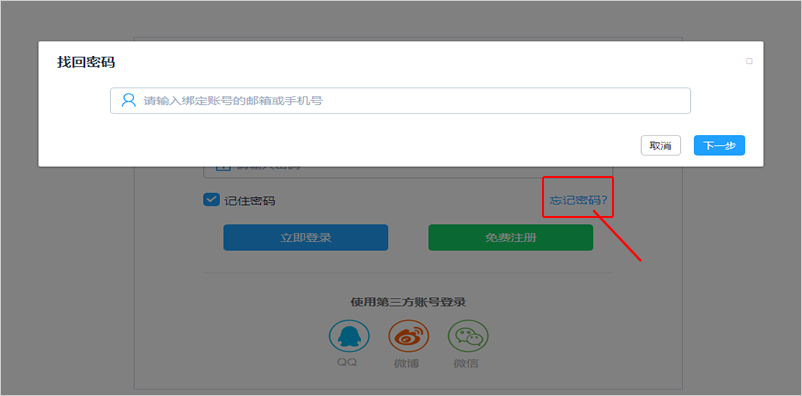Click the 微博 text label
802x396 pixels.
[407, 363]
